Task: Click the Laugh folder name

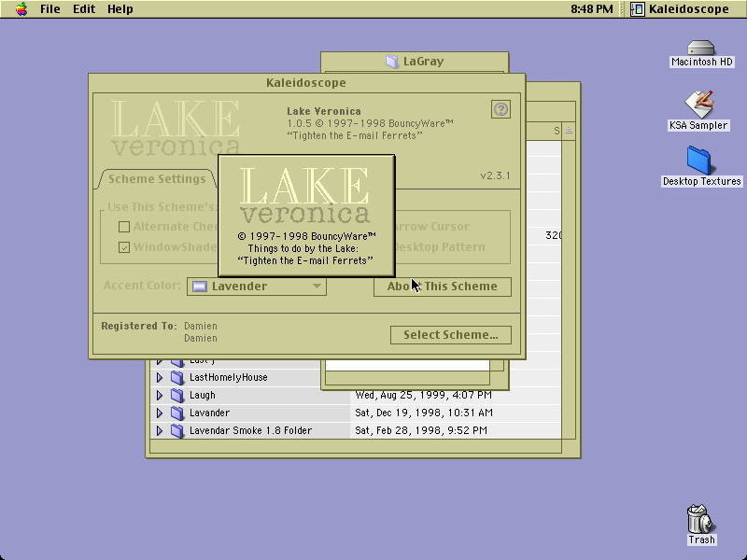Action: tap(202, 395)
